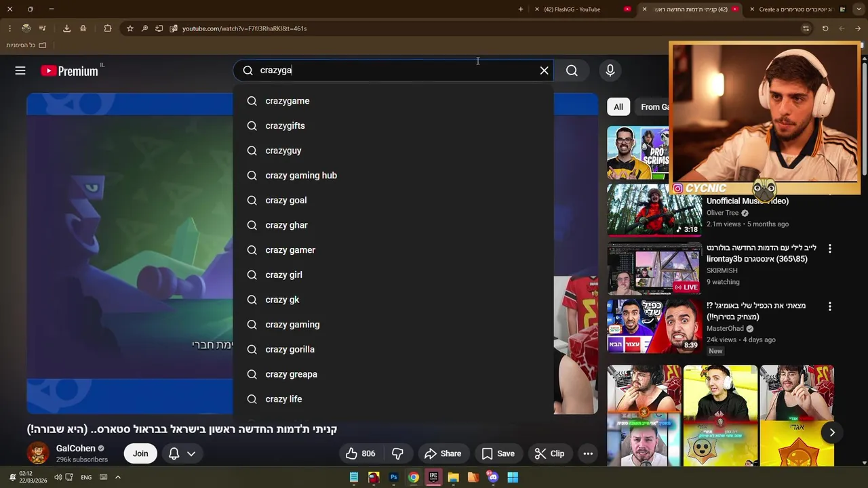Click the zoom magnifier in address bar
Screen dimensions: 868x488
[144, 28]
